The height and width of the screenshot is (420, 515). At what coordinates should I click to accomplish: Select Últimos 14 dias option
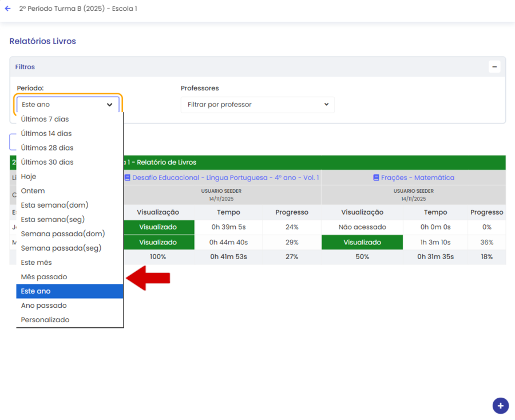[x=46, y=133]
